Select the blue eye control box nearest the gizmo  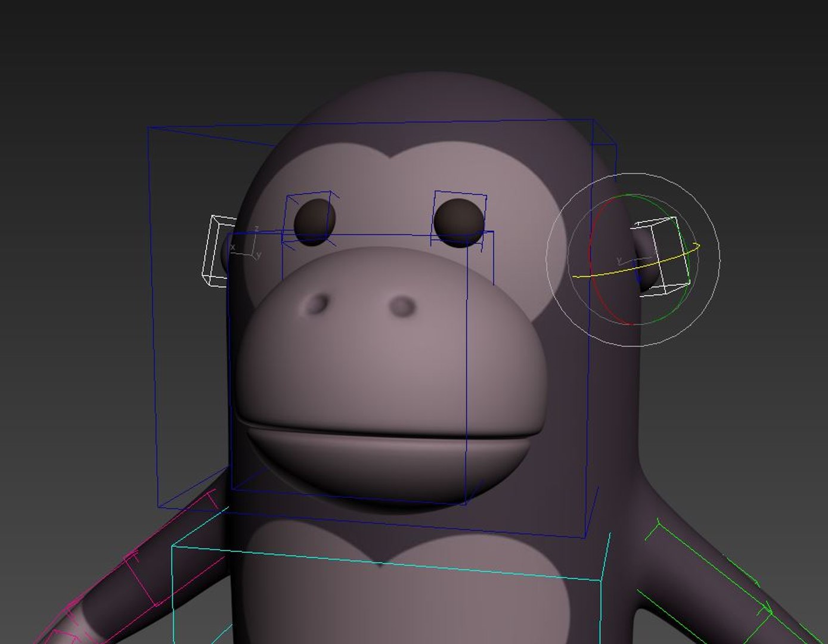460,219
